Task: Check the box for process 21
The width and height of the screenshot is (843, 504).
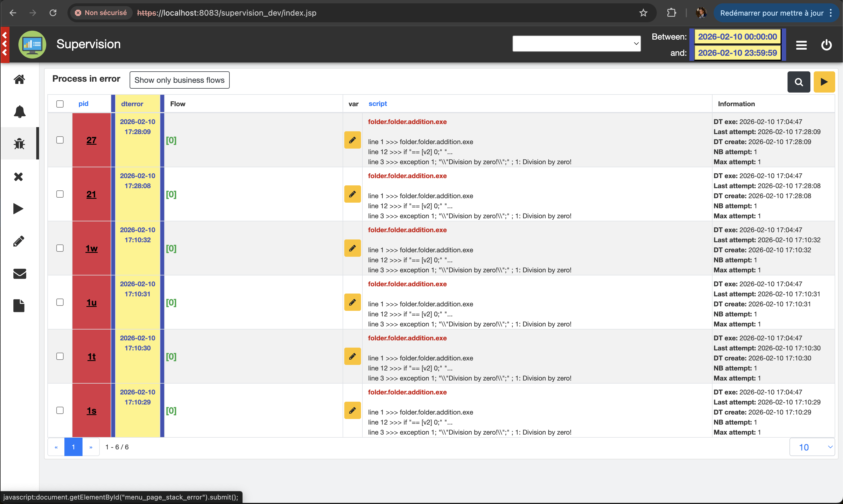Action: 60,194
